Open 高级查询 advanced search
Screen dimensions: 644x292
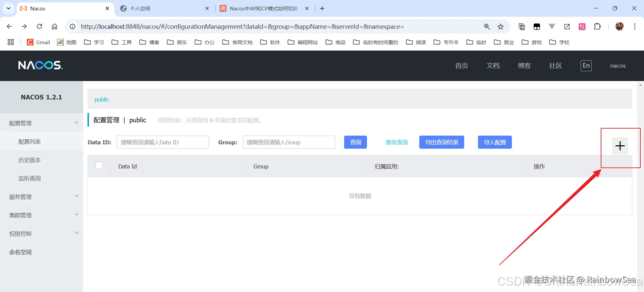396,142
